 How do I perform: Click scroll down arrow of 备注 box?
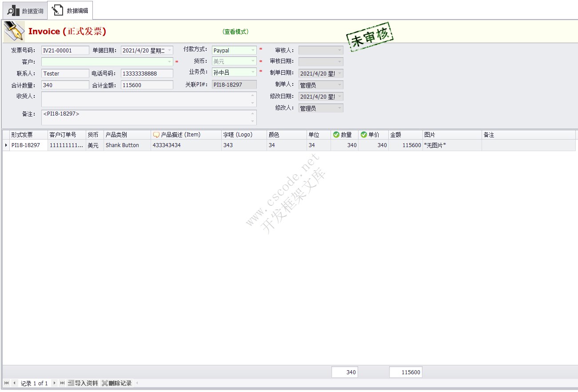(x=253, y=122)
